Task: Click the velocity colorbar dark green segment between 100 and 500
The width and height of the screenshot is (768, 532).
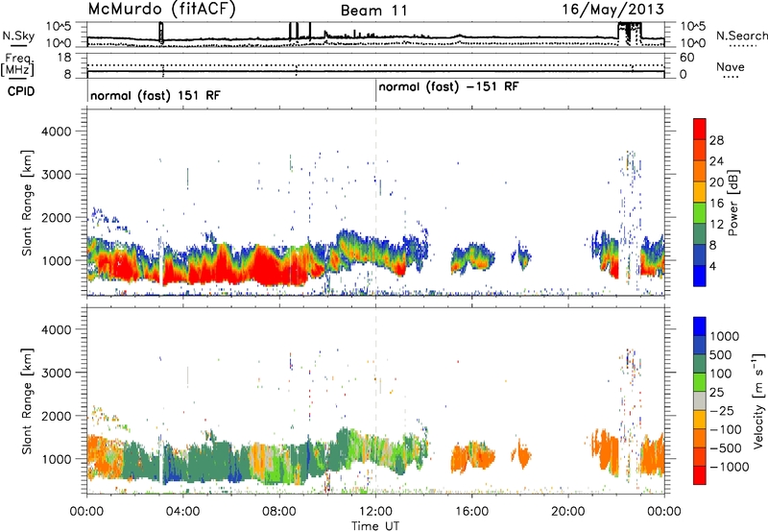Action: pyautogui.click(x=700, y=364)
